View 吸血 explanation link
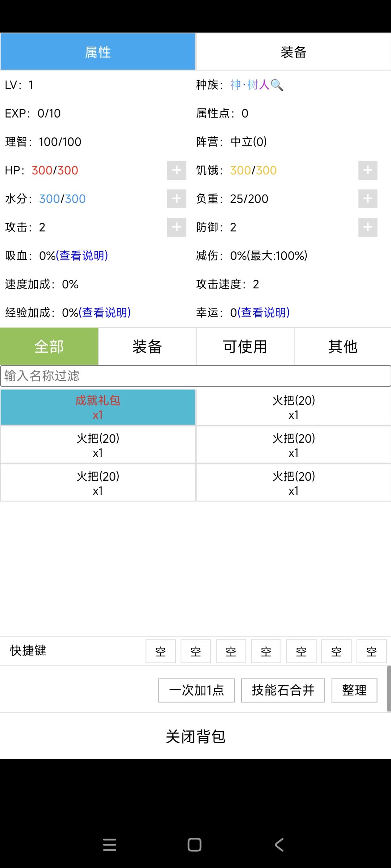 (x=82, y=256)
